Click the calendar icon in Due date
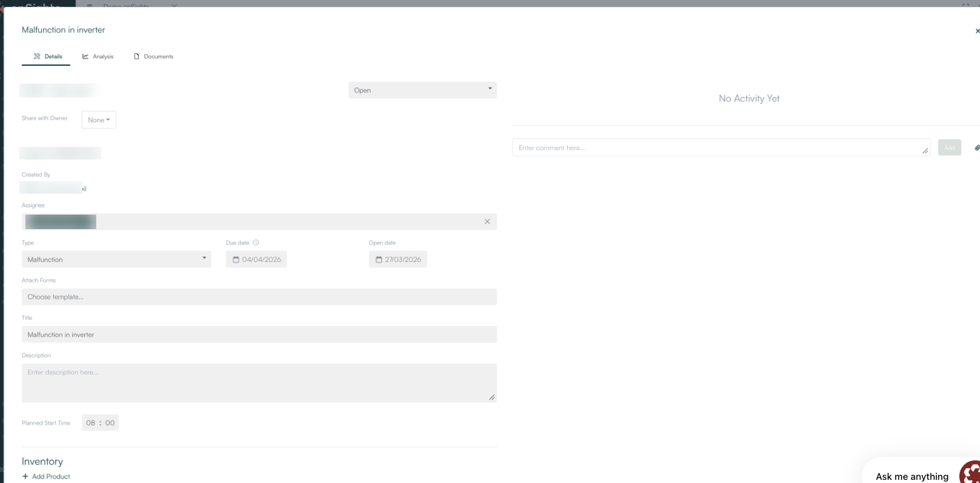Image resolution: width=980 pixels, height=483 pixels. (x=236, y=260)
